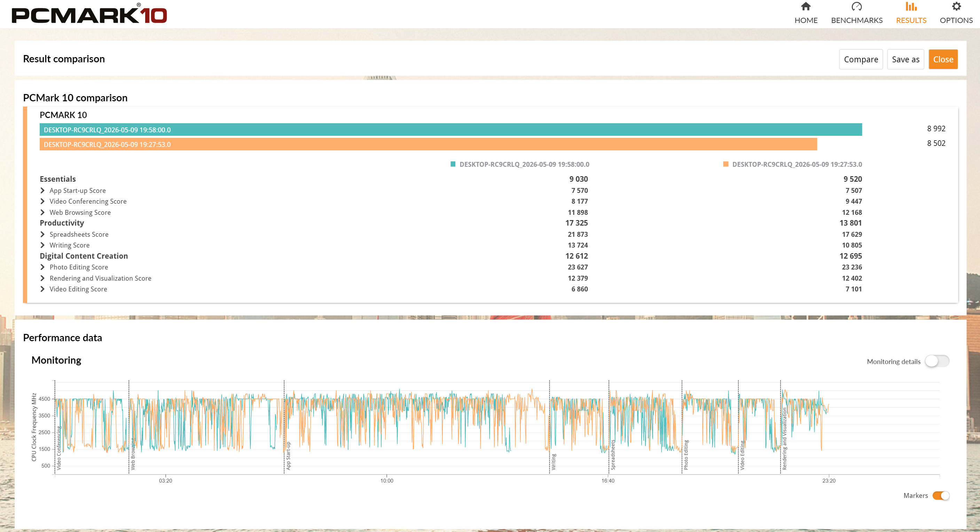The width and height of the screenshot is (980, 532).
Task: Expand the Web Browsing Score row
Action: point(42,212)
